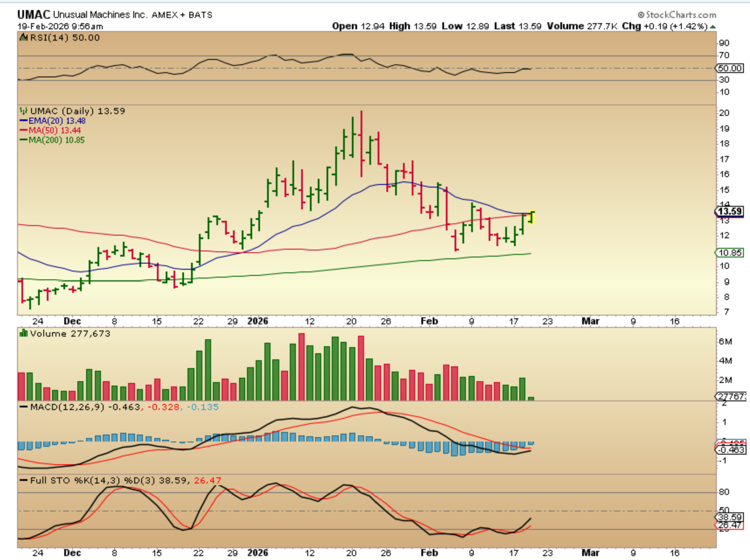Click the 50.00 tag on the RSI axis
750x560 pixels.
point(729,68)
